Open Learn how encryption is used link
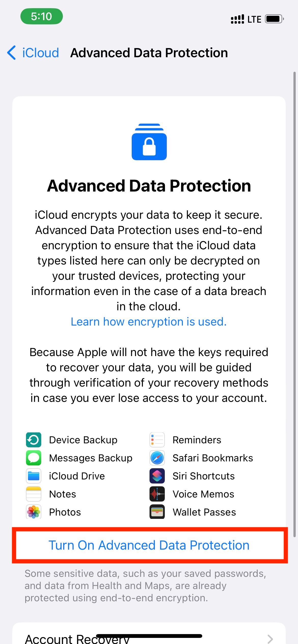This screenshot has width=298, height=644. tap(148, 322)
